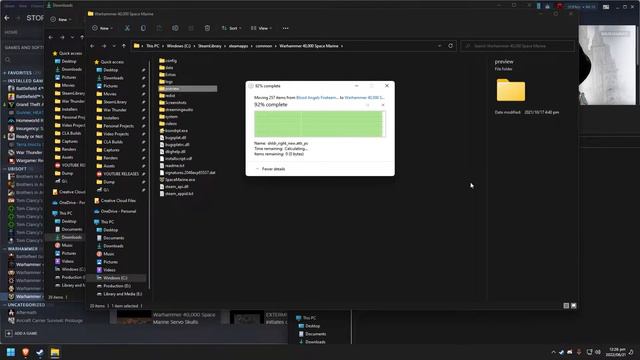This screenshot has width=640, height=360.
Task: Collapse the UNCATEGORIZED section in Steam library
Action: (4, 304)
